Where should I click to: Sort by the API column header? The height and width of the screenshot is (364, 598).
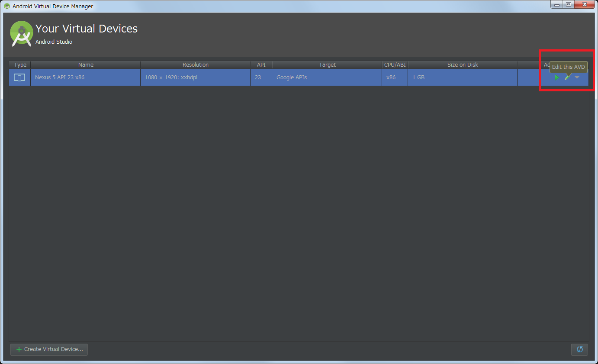click(x=261, y=65)
